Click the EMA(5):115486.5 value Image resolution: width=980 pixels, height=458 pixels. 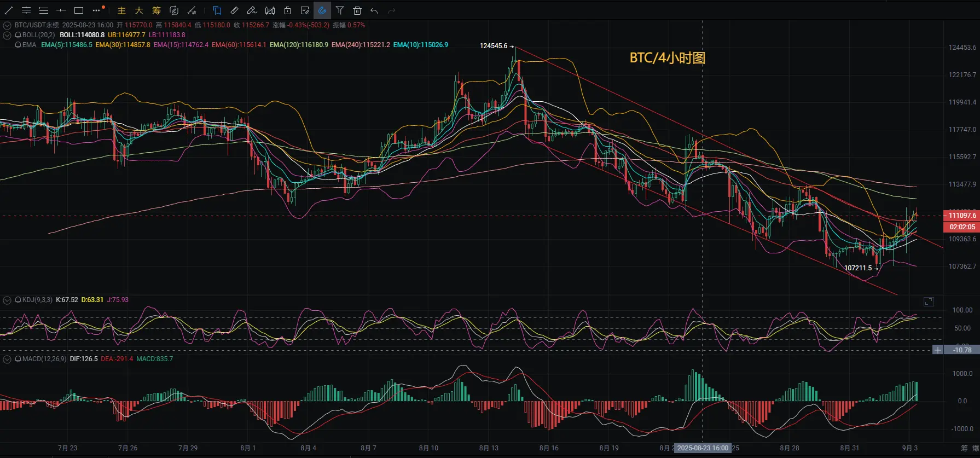[x=67, y=45]
